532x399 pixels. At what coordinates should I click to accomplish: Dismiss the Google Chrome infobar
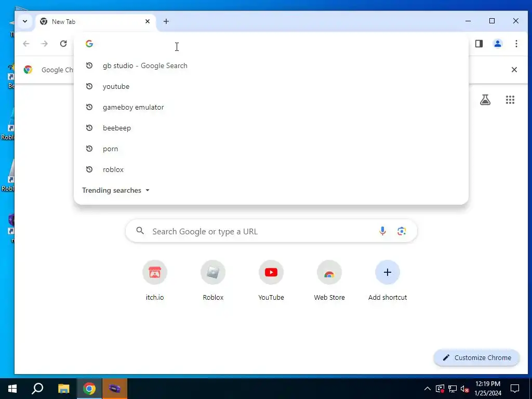tap(514, 70)
